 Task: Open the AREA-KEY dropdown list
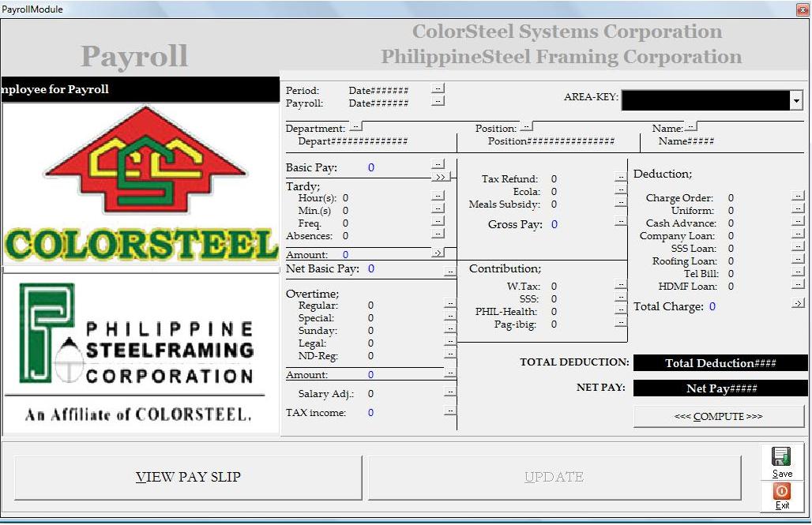point(796,99)
